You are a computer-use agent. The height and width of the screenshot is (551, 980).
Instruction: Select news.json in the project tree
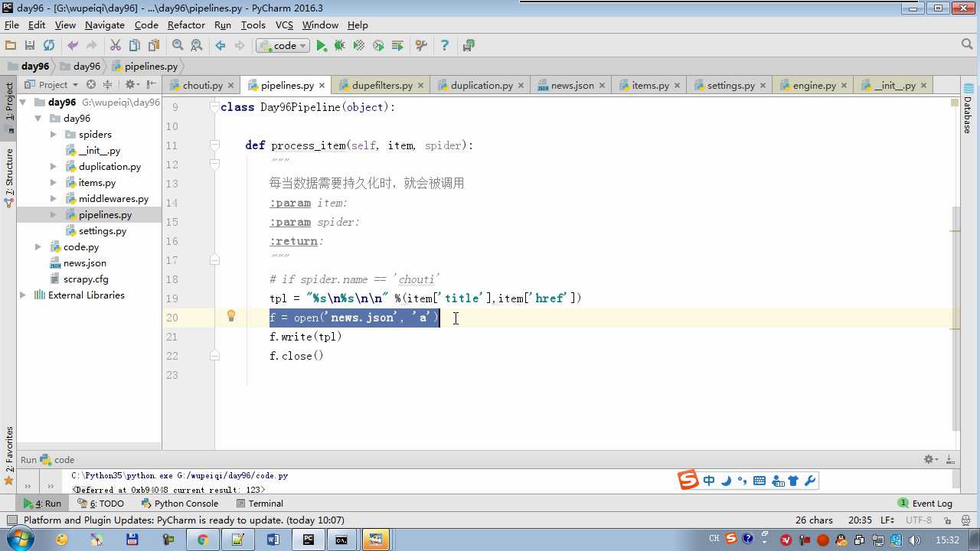point(85,263)
